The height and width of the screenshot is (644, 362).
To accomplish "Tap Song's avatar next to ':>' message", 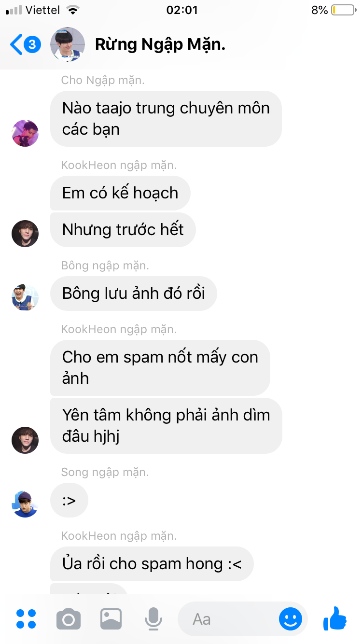I will (x=25, y=504).
